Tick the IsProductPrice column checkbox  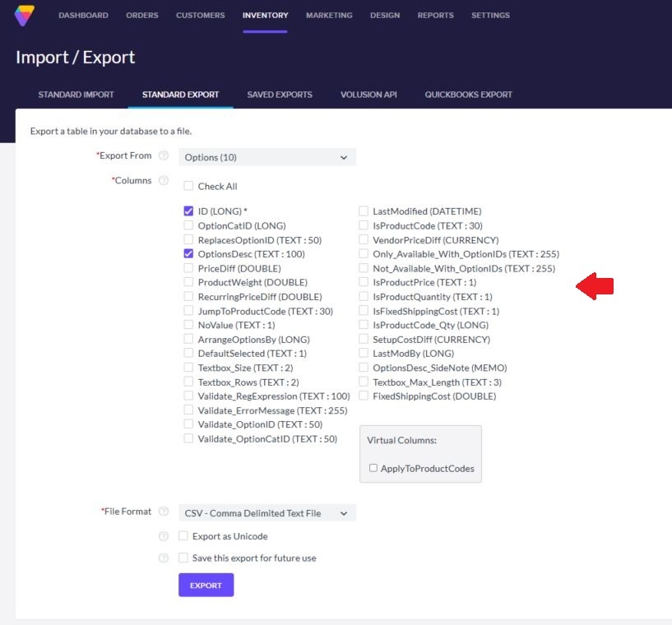tap(364, 282)
